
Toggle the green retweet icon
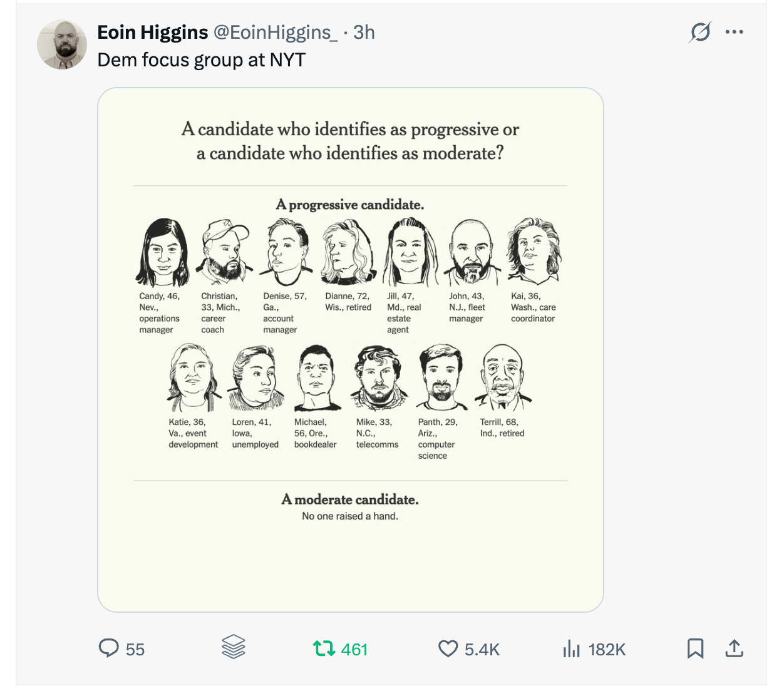[324, 648]
